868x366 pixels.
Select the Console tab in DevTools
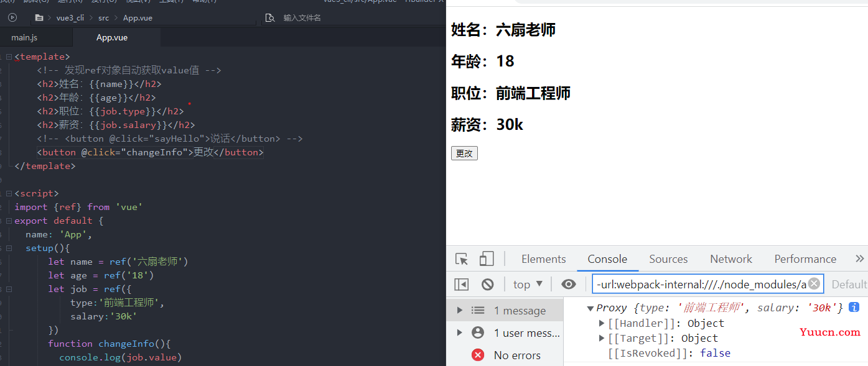(607, 259)
